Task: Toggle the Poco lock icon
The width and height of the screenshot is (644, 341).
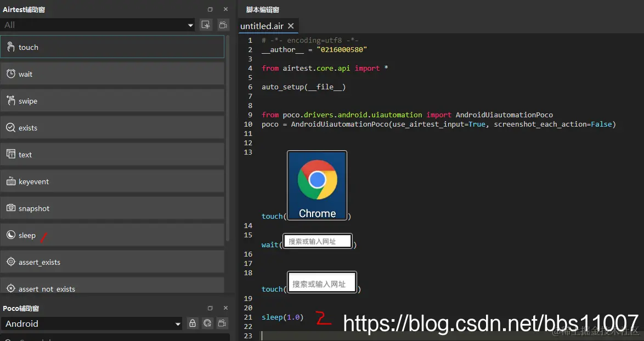Action: pos(192,323)
